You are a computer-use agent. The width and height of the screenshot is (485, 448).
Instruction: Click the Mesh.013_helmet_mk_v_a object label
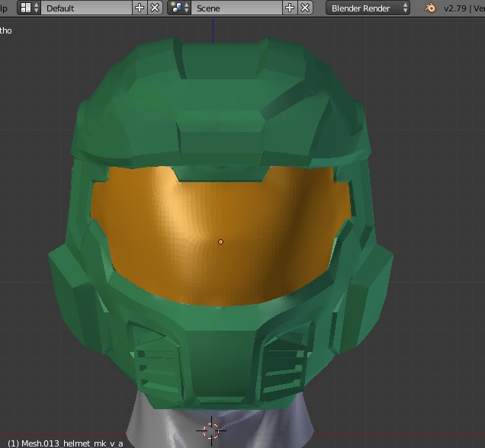66,443
